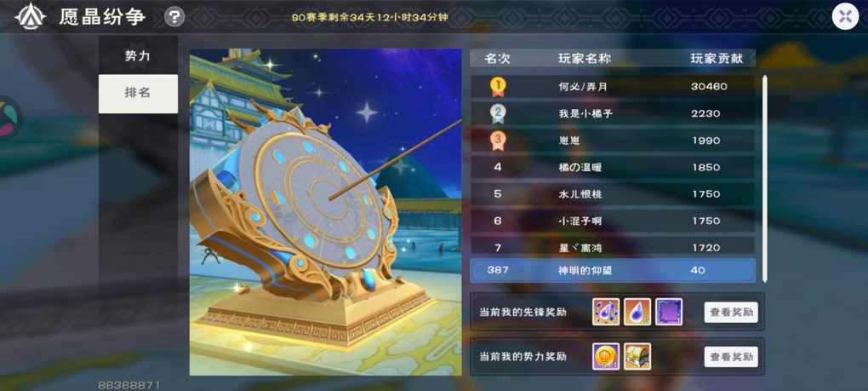
Task: Select the bronze third-place medal icon
Action: [x=498, y=140]
